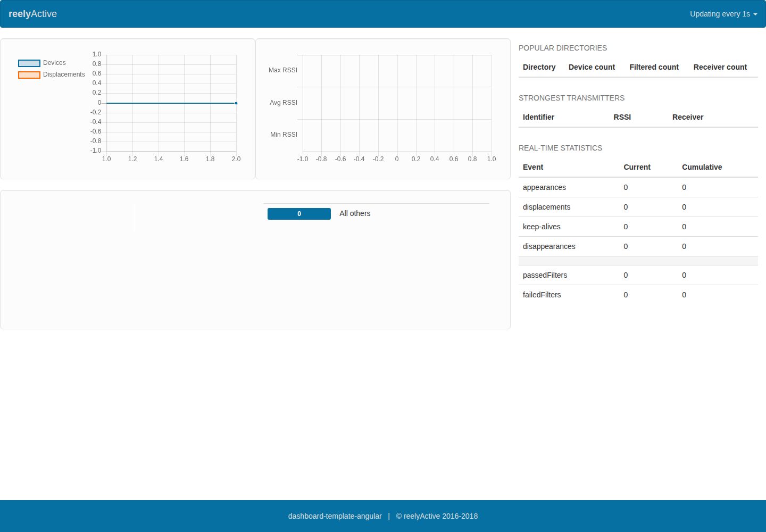The height and width of the screenshot is (532, 766).
Task: Click the reelyActive brand logo
Action: [x=32, y=14]
